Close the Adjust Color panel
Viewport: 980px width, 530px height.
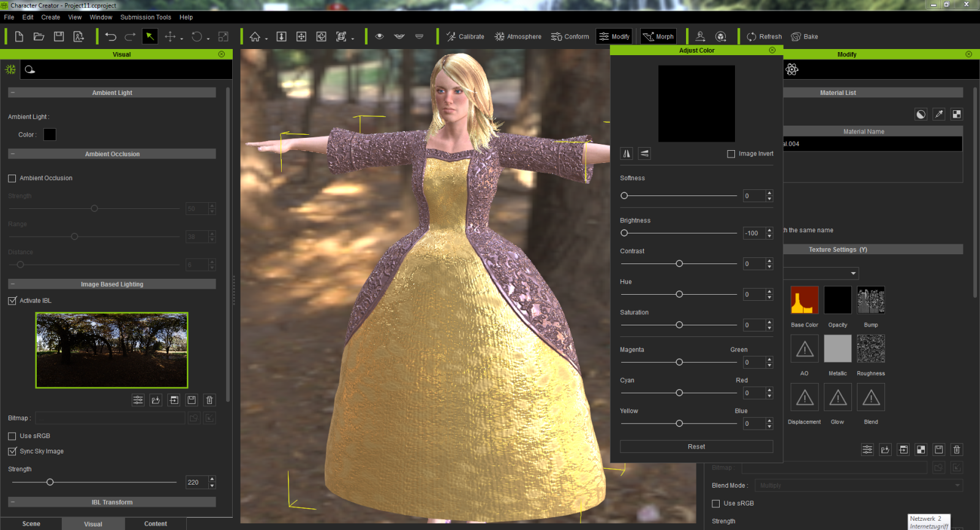pos(772,50)
